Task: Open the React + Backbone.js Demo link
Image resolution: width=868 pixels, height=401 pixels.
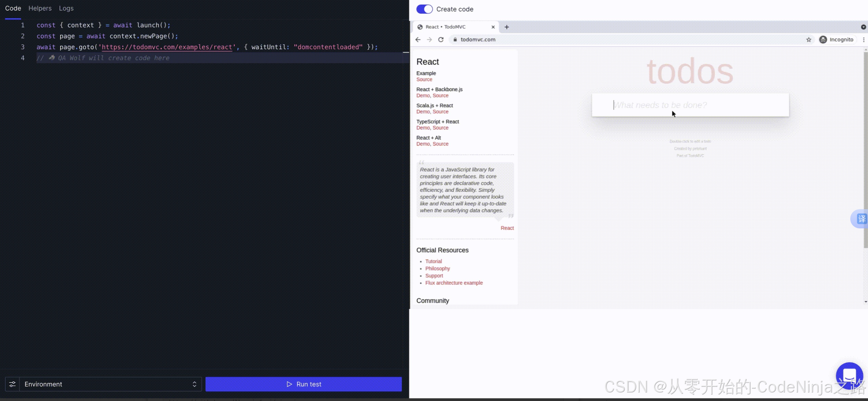Action: (x=423, y=96)
